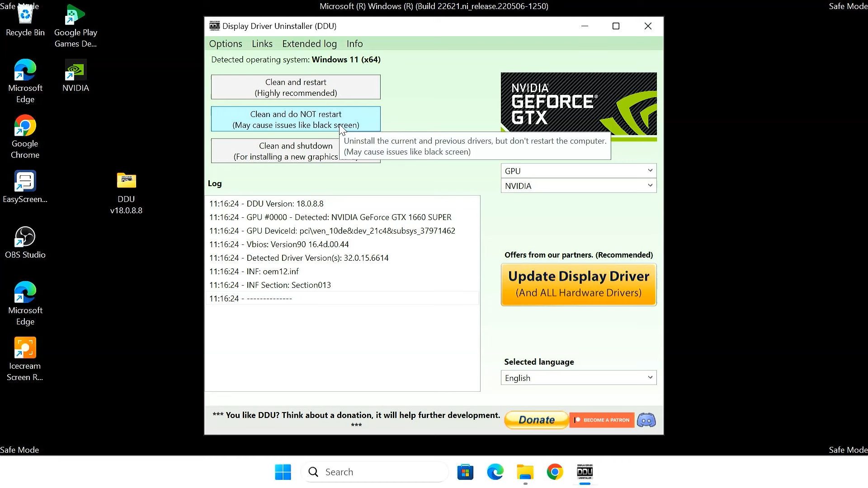
Task: Click the Windows Start button
Action: [283, 472]
